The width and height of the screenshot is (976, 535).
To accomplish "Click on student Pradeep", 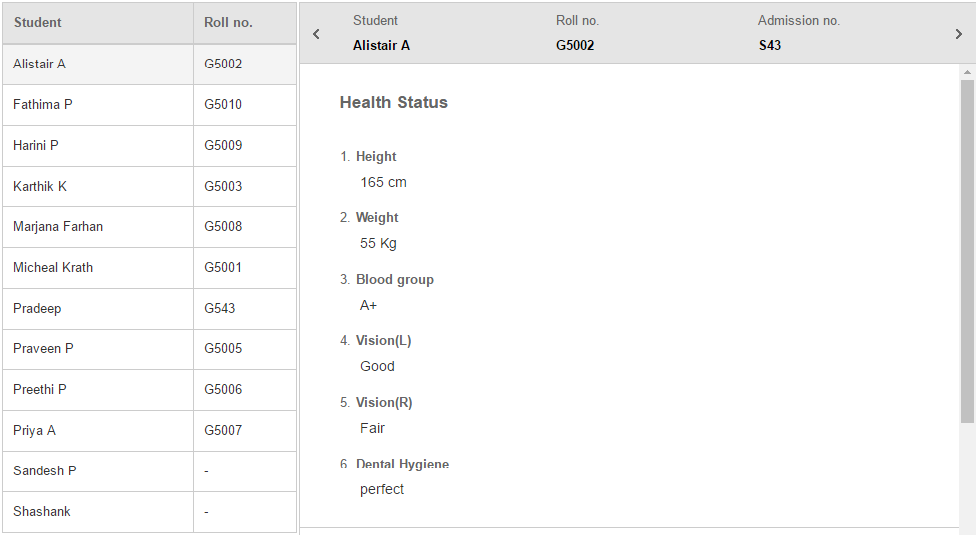I will point(37,309).
